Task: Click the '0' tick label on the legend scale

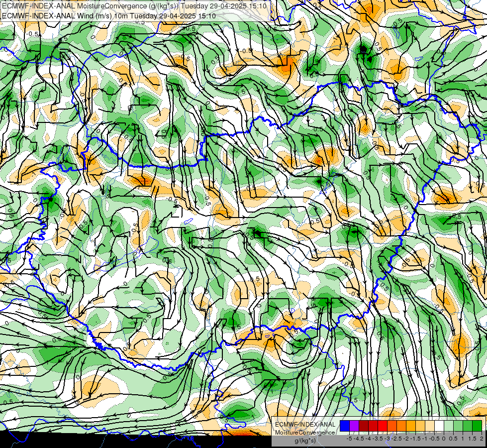Action: (x=444, y=439)
